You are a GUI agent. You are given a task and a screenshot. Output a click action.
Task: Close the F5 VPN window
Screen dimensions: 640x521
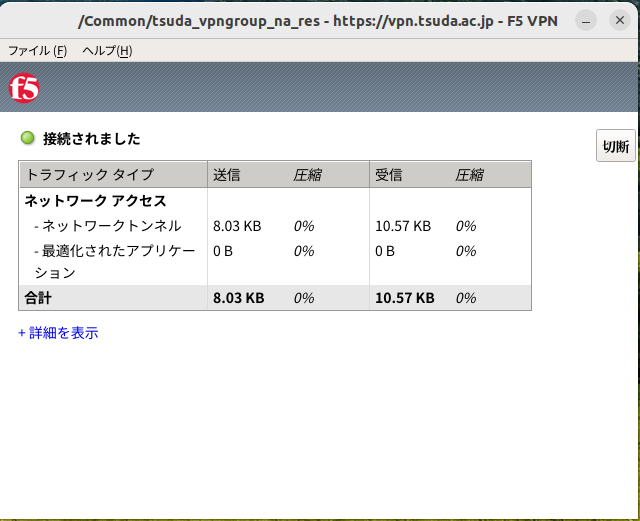tap(619, 20)
